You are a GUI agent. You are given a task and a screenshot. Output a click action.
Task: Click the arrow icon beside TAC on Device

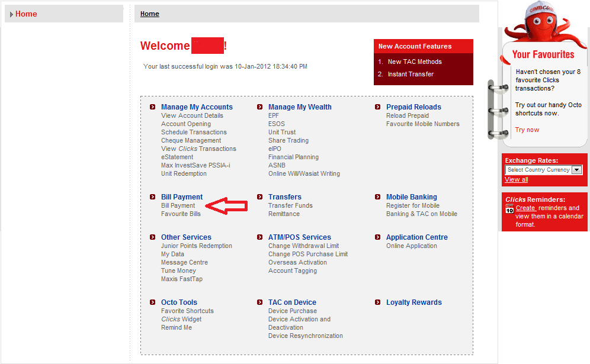[x=259, y=302]
